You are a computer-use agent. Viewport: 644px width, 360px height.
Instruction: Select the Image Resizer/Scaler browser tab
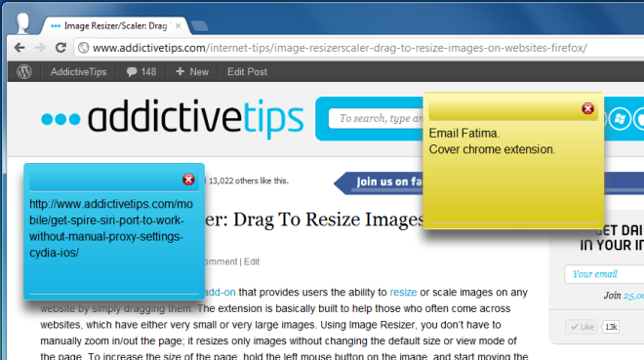[115, 26]
